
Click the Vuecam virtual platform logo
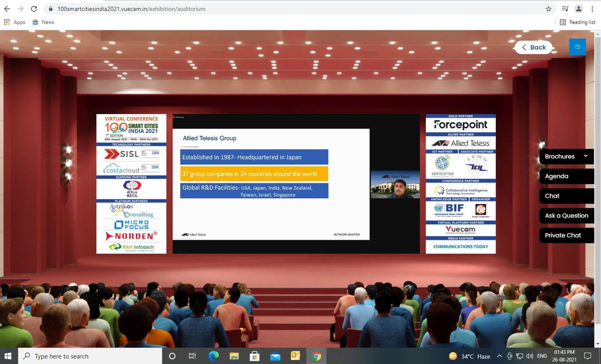(460, 230)
